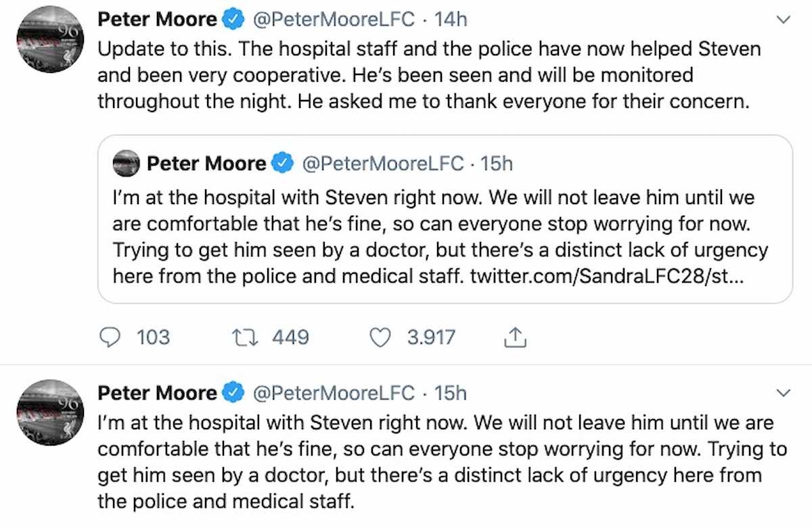This screenshot has height=528, width=812.
Task: Click Peter Moore name in quoted tweet
Action: 206,163
